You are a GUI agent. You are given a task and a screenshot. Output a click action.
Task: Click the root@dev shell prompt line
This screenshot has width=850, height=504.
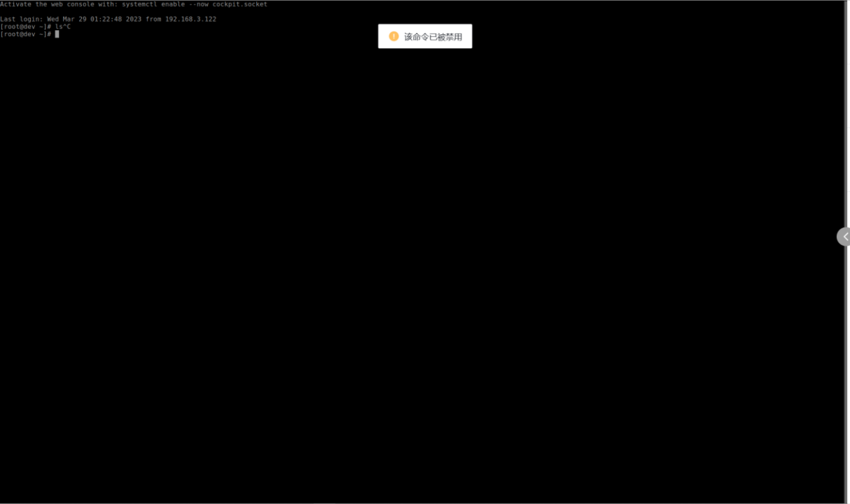coord(26,34)
